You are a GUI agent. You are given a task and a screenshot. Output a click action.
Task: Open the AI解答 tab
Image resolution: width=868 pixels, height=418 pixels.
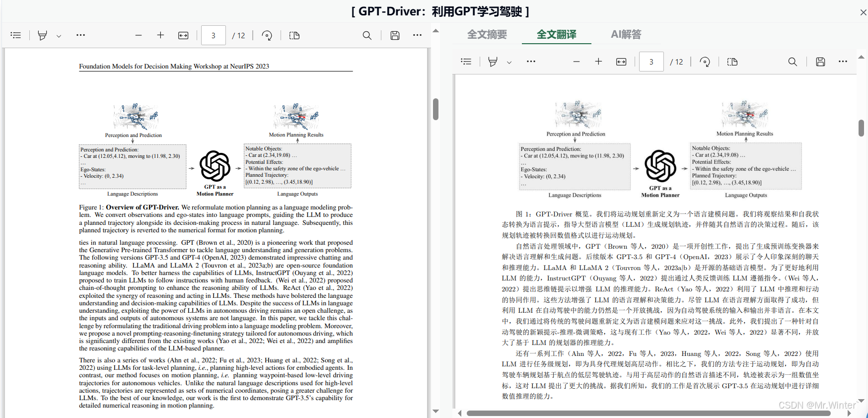click(626, 34)
